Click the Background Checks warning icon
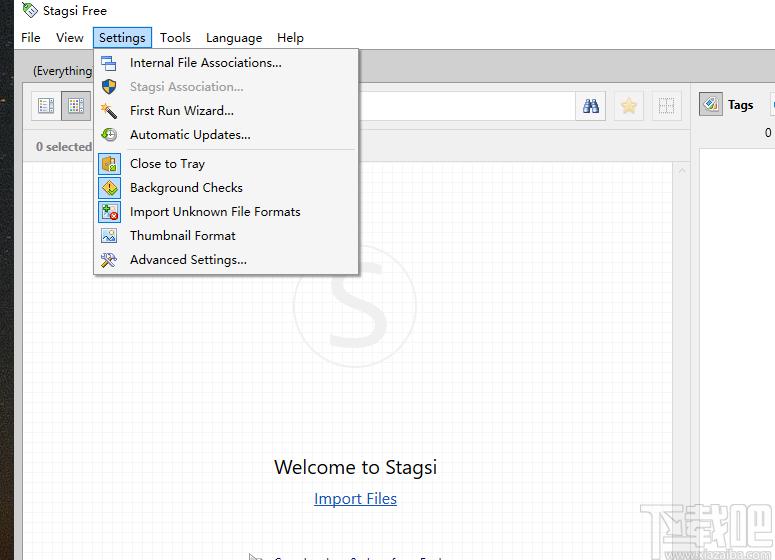The height and width of the screenshot is (560, 775). [x=109, y=188]
